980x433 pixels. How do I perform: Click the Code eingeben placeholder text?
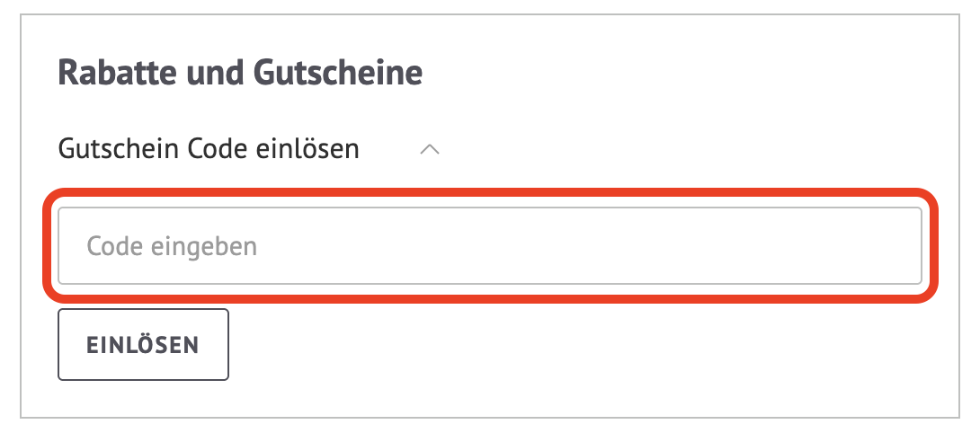point(172,246)
